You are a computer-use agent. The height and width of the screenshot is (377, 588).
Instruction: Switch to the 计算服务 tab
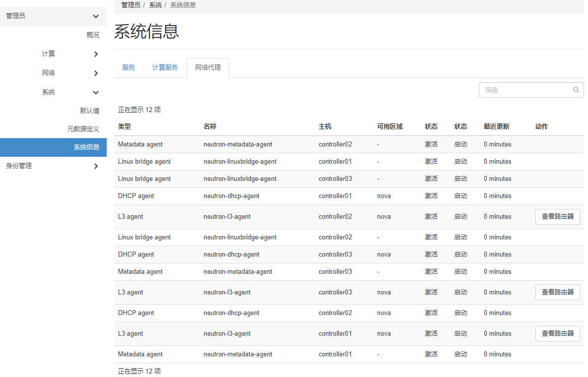165,67
